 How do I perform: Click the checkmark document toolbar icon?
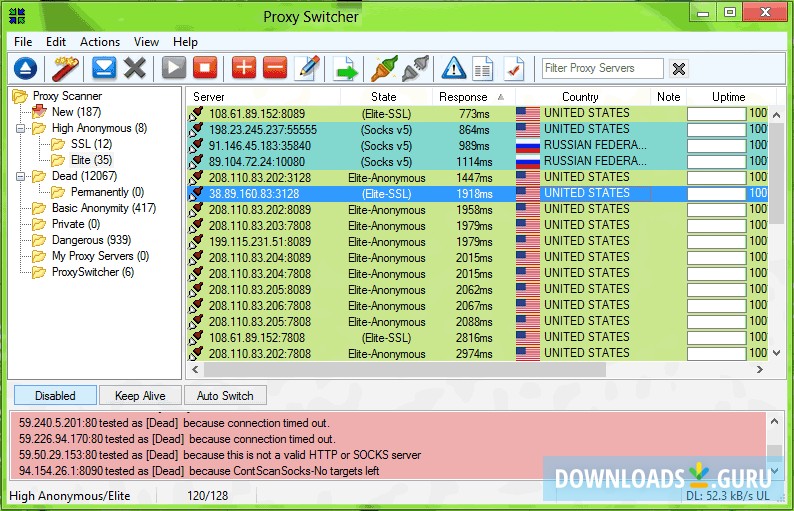[x=514, y=68]
